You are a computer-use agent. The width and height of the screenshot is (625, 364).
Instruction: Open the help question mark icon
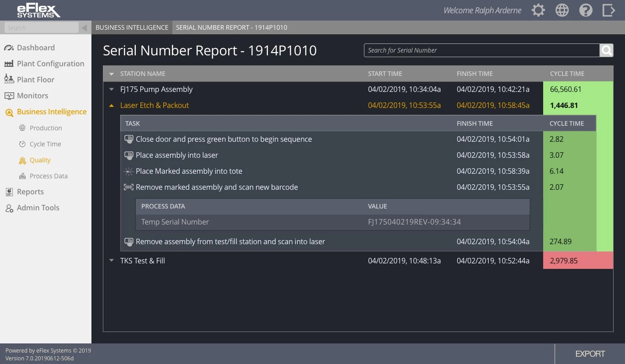click(586, 11)
